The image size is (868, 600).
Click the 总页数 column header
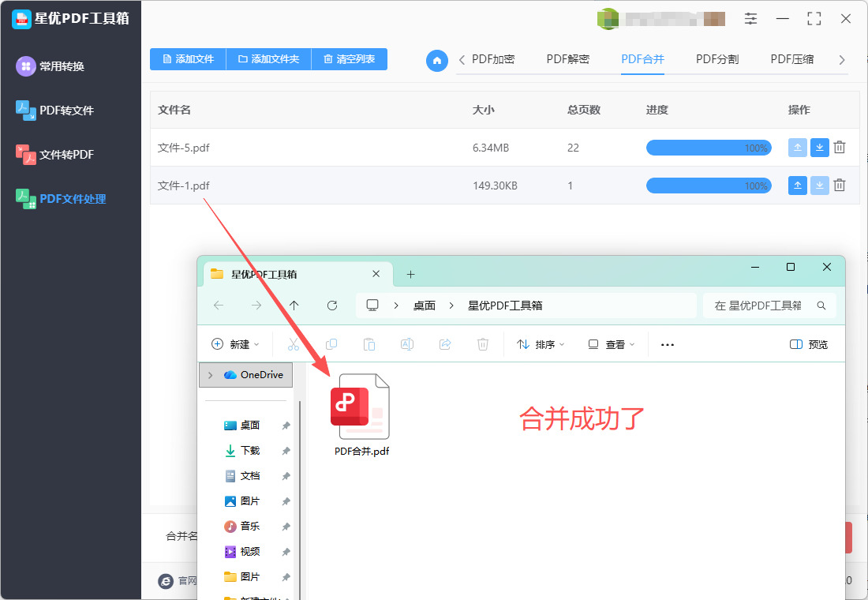click(x=583, y=110)
